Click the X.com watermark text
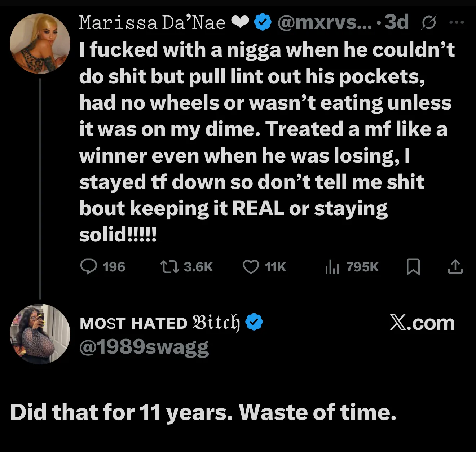This screenshot has height=452, width=476. coord(422,323)
